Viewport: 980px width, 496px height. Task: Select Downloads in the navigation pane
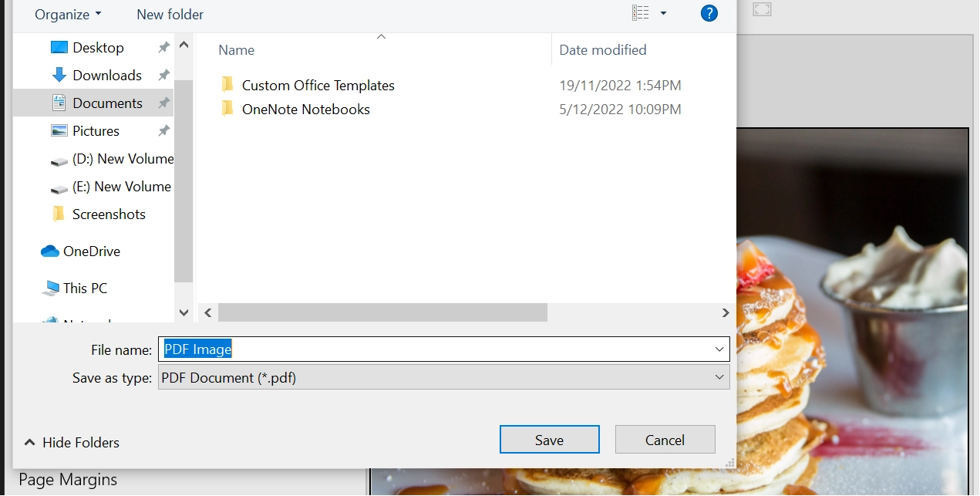pyautogui.click(x=107, y=75)
